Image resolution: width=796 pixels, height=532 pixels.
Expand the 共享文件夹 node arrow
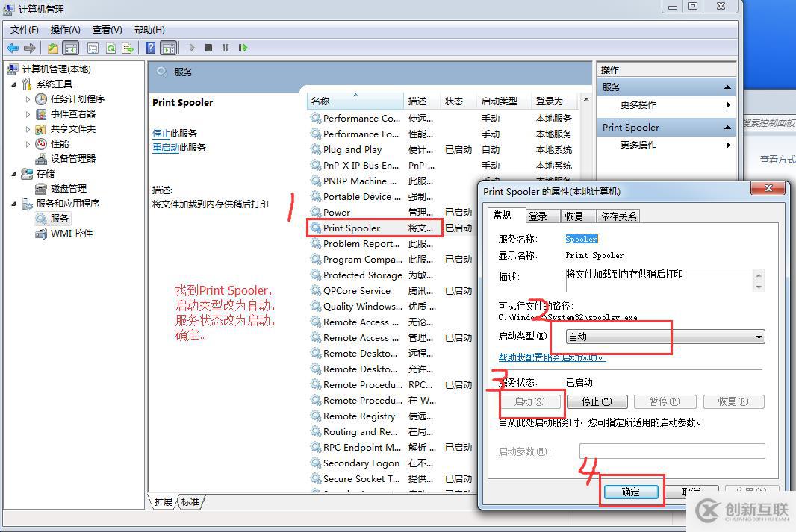point(28,129)
